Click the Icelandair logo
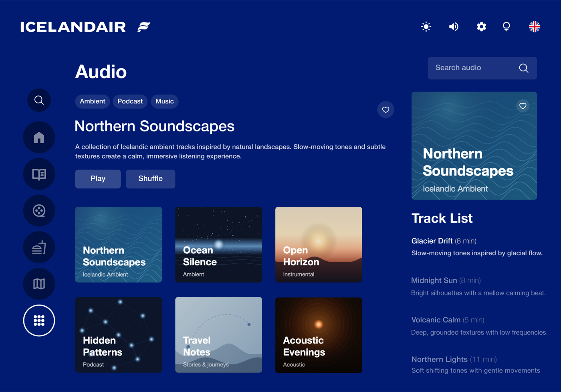The width and height of the screenshot is (561, 392). tap(85, 27)
